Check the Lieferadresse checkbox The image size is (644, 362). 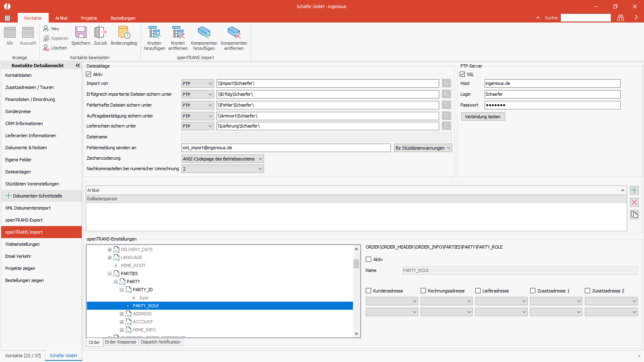(478, 291)
